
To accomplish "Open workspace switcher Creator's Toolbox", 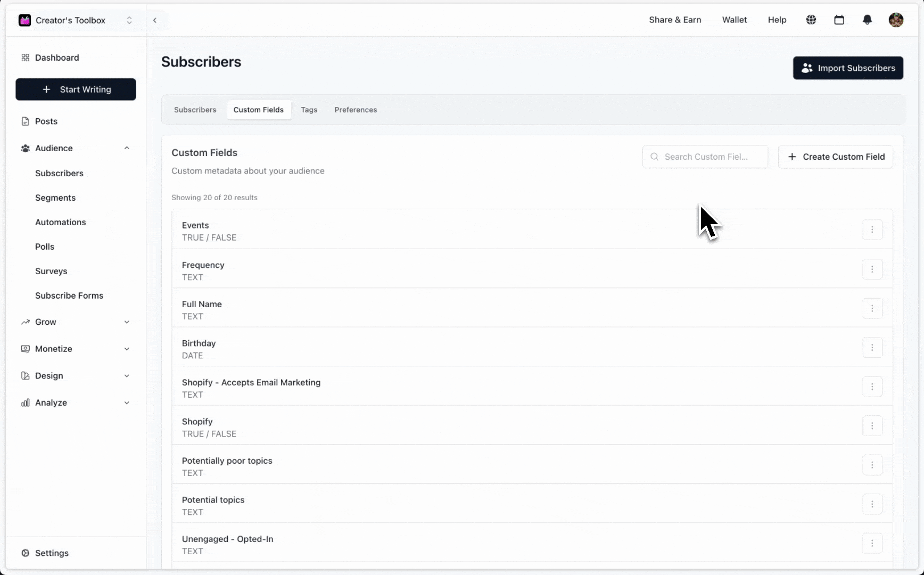I will (x=76, y=20).
